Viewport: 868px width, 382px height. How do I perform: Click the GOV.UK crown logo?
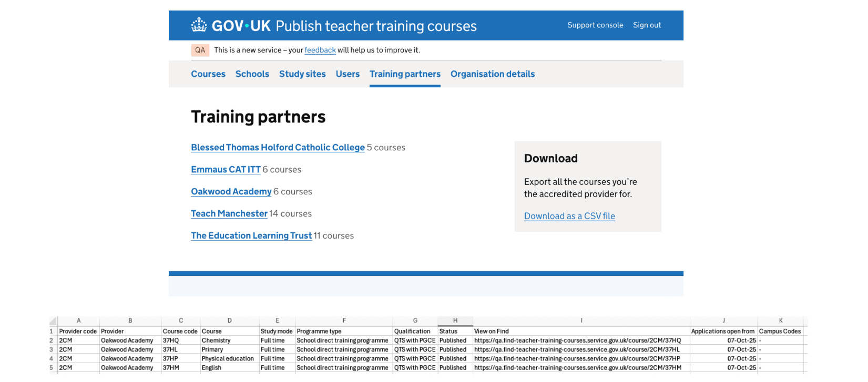(199, 25)
